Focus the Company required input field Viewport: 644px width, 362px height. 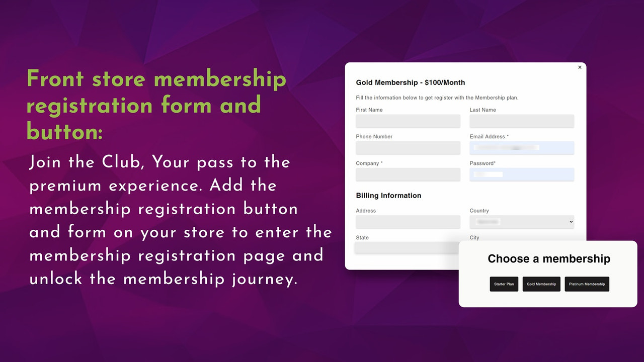[408, 174]
